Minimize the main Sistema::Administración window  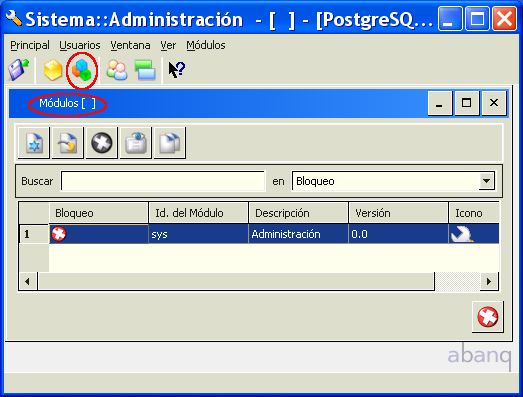[450, 19]
